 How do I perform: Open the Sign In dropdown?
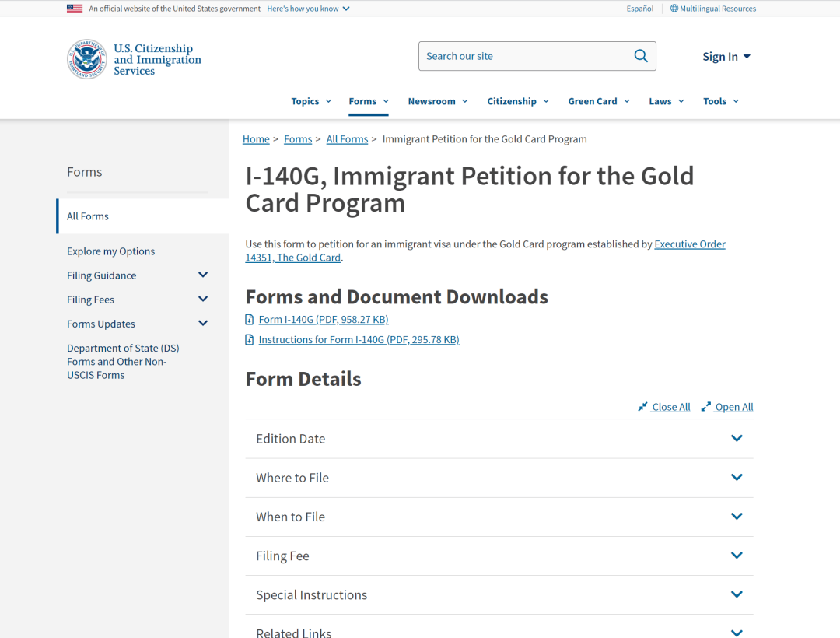pyautogui.click(x=726, y=57)
